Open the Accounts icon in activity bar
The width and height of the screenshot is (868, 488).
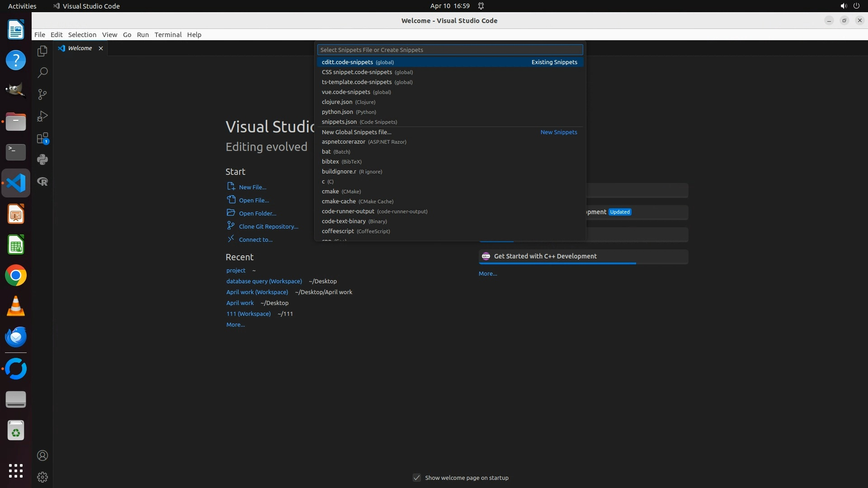42,455
